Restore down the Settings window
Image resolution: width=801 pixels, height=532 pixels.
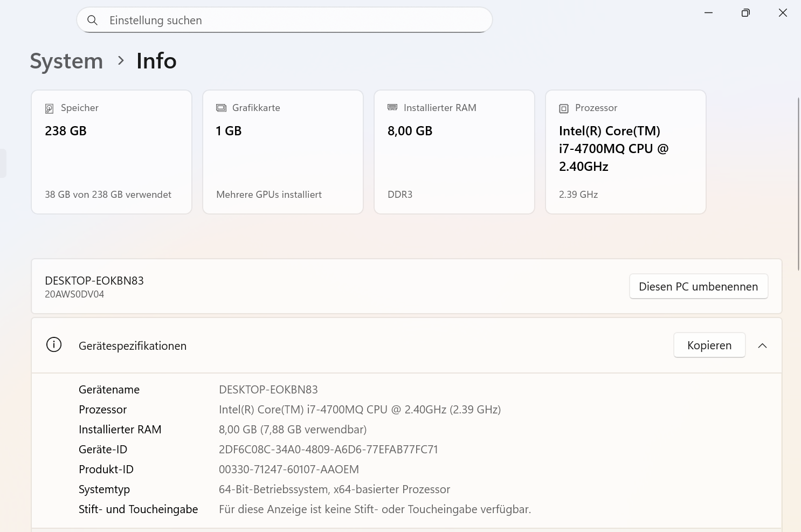(745, 12)
